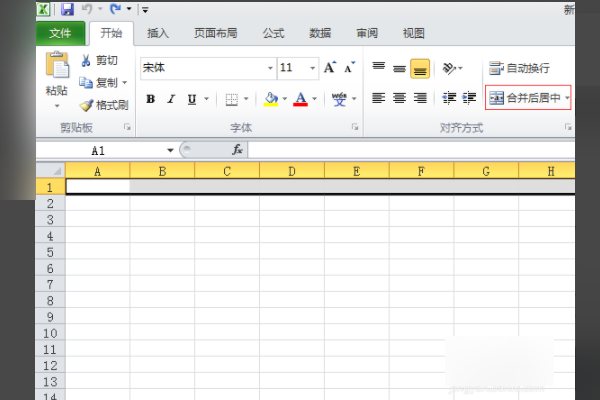The height and width of the screenshot is (400, 600).
Task: Expand the borders dropdown arrow
Action: coord(246,99)
